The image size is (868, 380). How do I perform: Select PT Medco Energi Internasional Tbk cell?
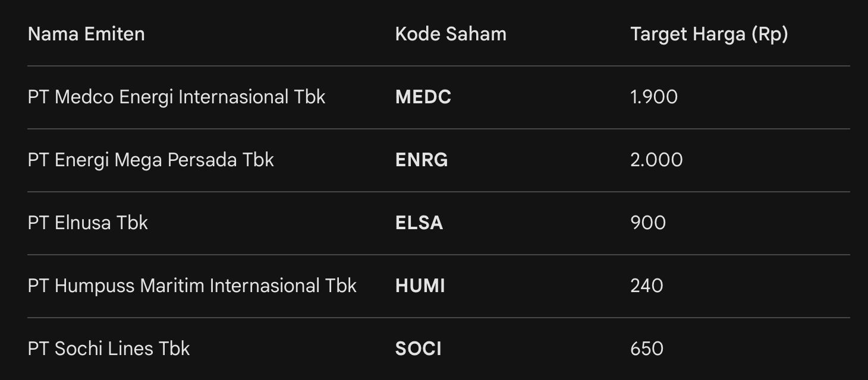point(177,97)
